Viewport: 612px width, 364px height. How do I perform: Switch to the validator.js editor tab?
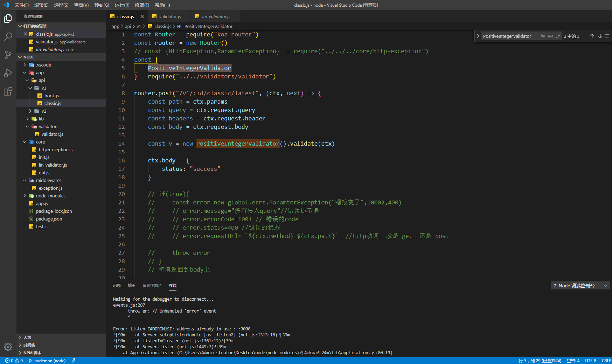point(169,16)
